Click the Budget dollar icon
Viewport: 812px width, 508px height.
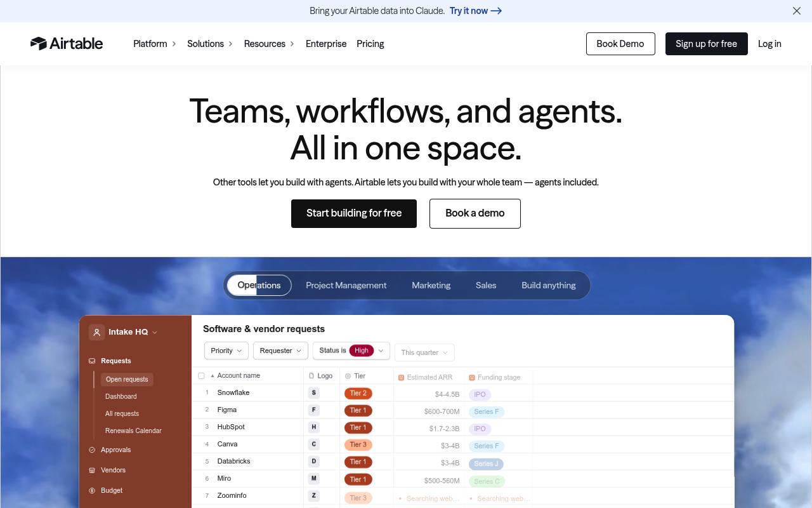pos(92,490)
